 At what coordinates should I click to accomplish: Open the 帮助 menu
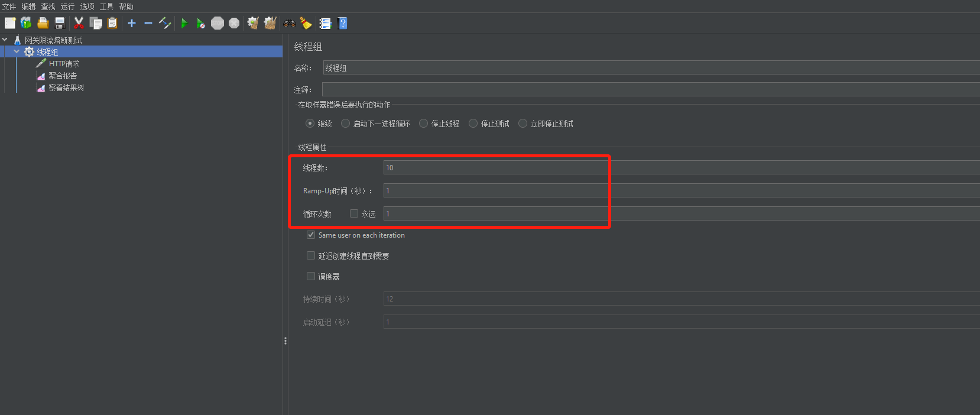tap(126, 7)
